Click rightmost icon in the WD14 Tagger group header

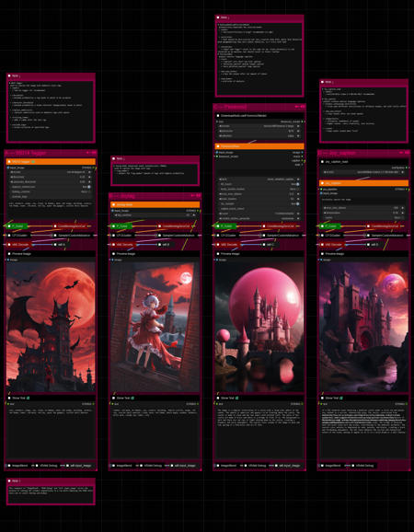[94, 153]
